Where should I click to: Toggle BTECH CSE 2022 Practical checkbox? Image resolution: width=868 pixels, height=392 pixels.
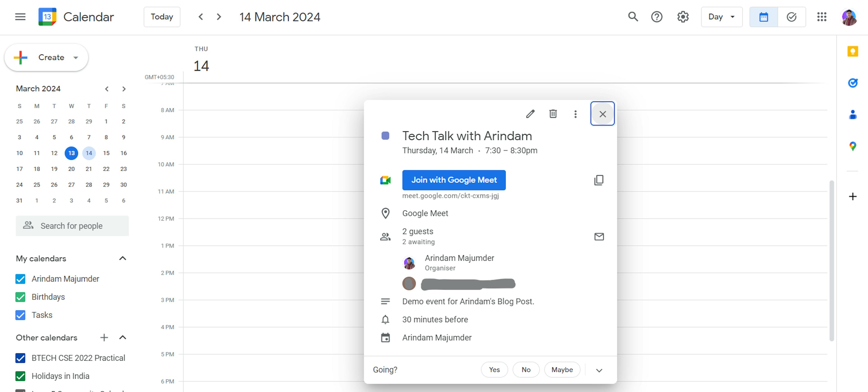click(20, 358)
